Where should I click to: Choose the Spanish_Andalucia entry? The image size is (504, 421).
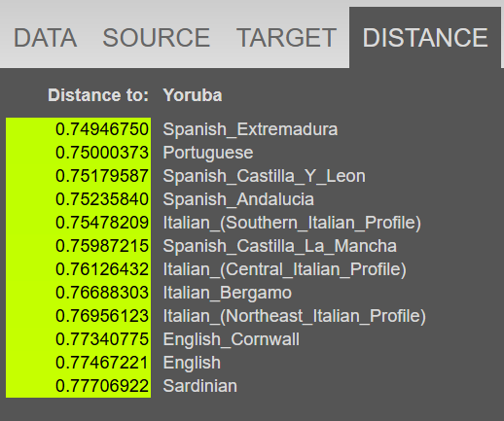[238, 199]
